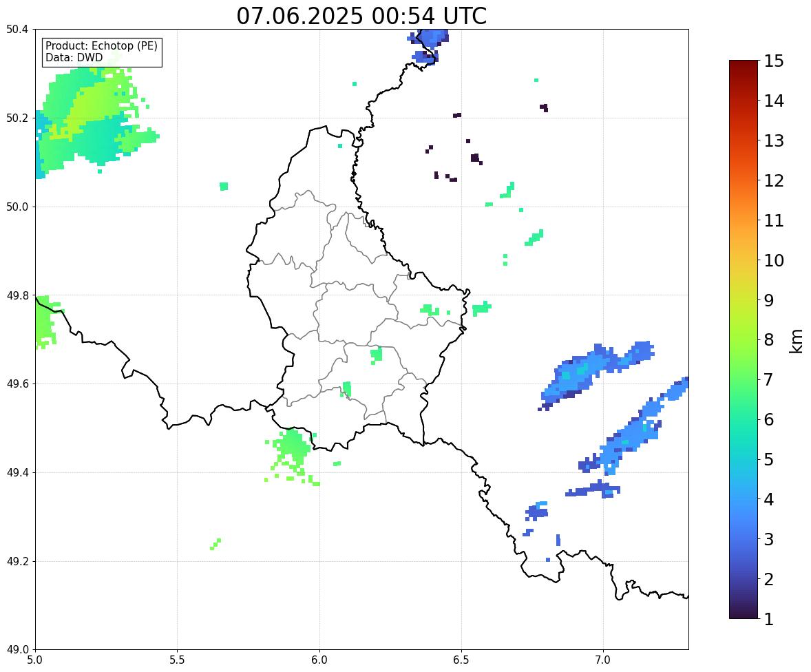Click the longitude axis label 7.0
Image resolution: width=811 pixels, height=672 pixels.
pyautogui.click(x=603, y=660)
